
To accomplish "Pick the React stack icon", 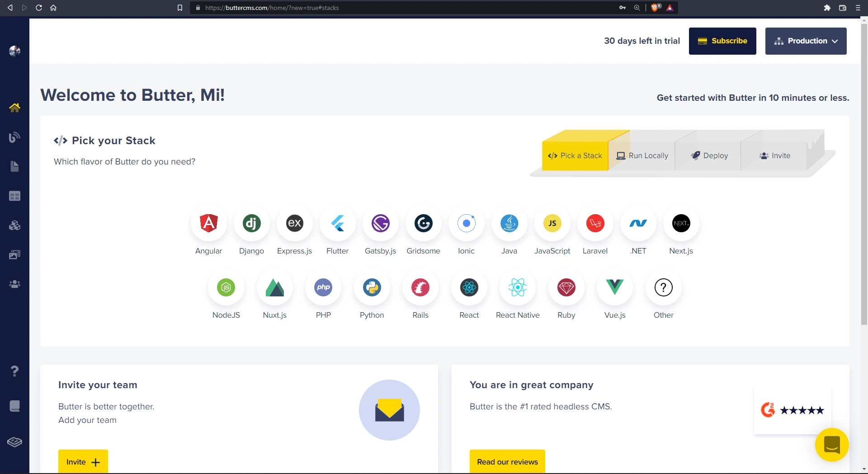I will 469,287.
